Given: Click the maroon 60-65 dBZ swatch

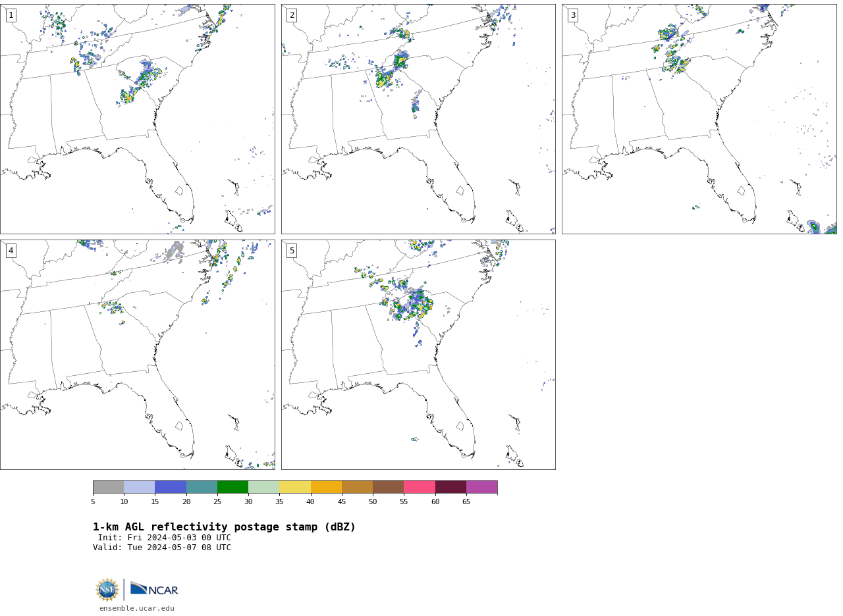Looking at the screenshot, I should click(450, 487).
